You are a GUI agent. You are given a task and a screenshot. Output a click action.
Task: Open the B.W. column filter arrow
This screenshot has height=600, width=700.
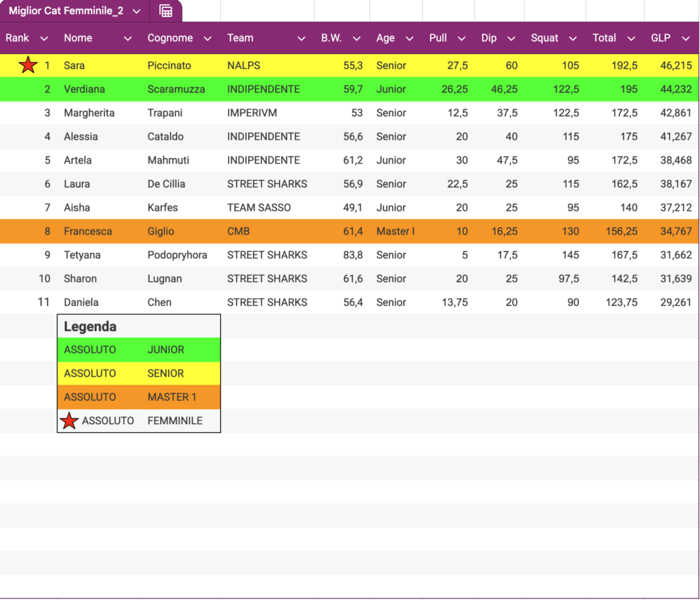click(357, 38)
